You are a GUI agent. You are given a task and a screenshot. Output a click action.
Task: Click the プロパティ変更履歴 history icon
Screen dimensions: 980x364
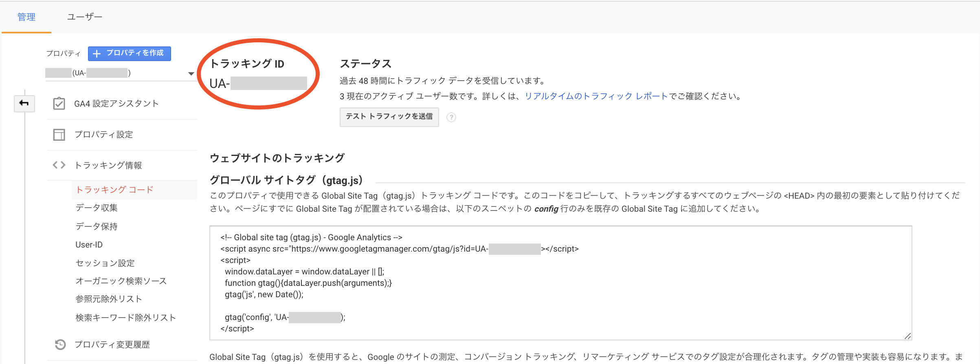click(60, 344)
